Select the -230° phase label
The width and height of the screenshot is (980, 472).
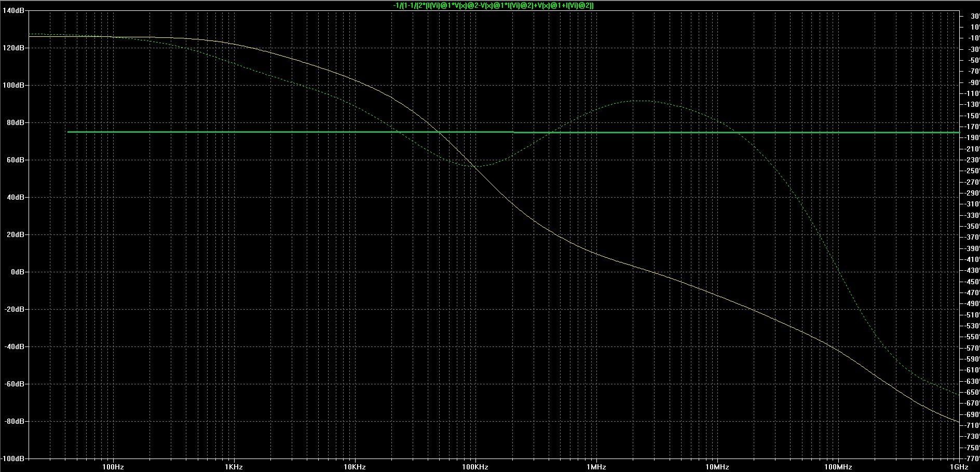pyautogui.click(x=972, y=160)
